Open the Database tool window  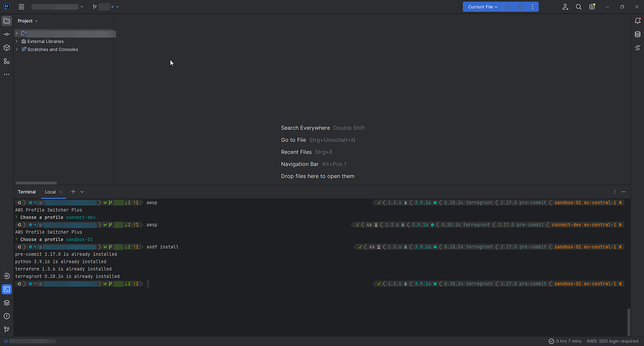pyautogui.click(x=637, y=34)
